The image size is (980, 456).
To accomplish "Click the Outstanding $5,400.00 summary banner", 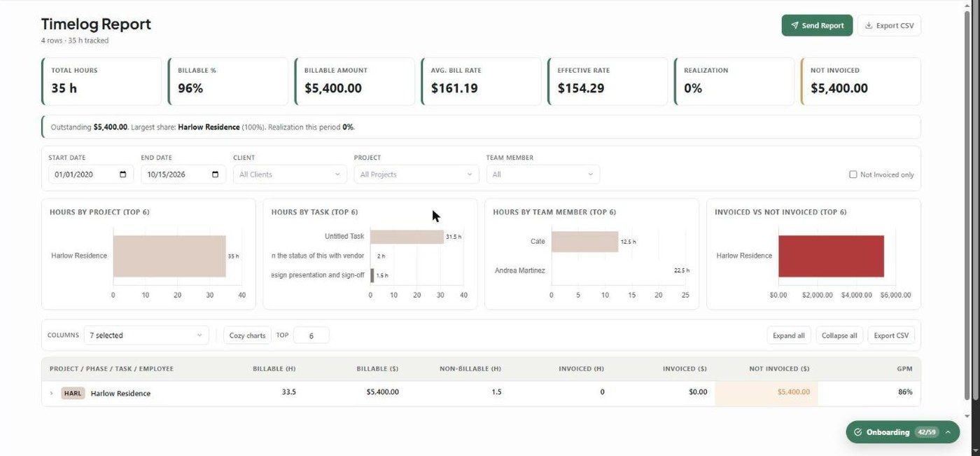I will (x=481, y=127).
